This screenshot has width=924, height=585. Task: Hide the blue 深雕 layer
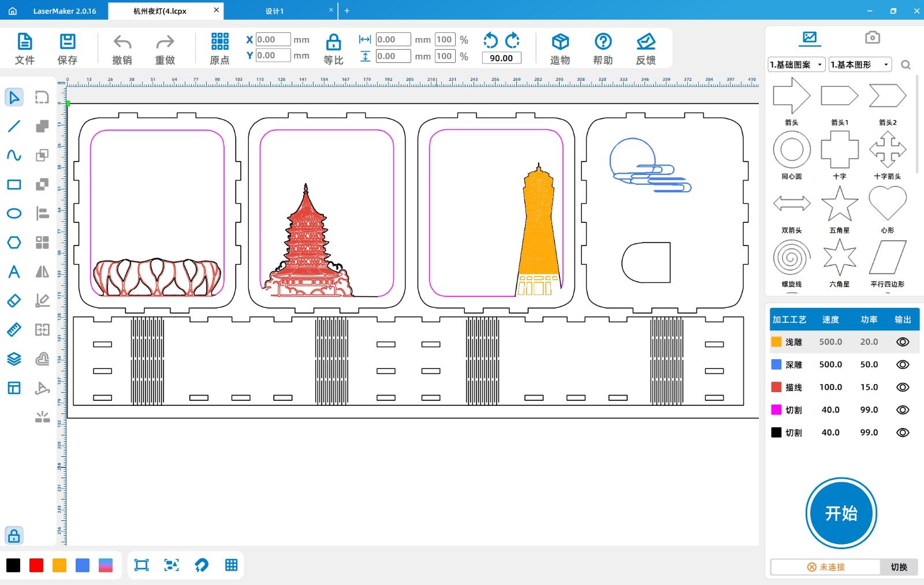[902, 364]
